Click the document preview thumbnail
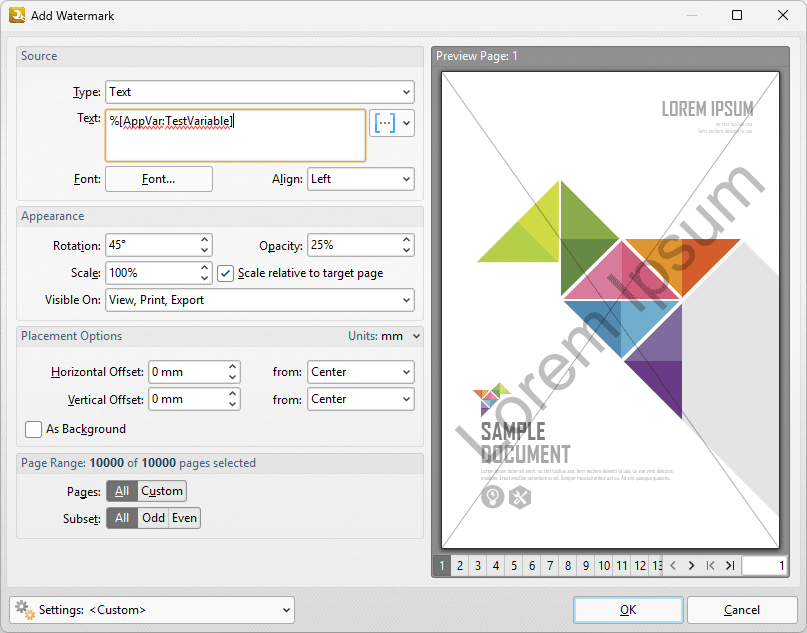The width and height of the screenshot is (807, 633). tap(610, 310)
